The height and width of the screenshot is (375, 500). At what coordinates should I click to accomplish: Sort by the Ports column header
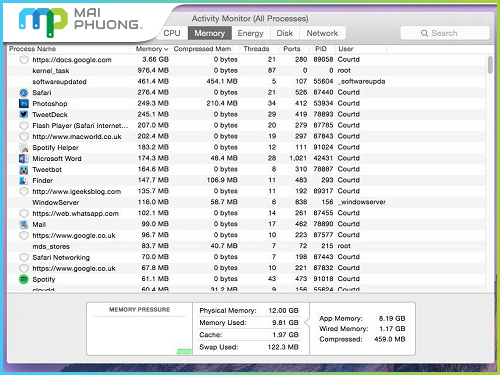(x=292, y=49)
